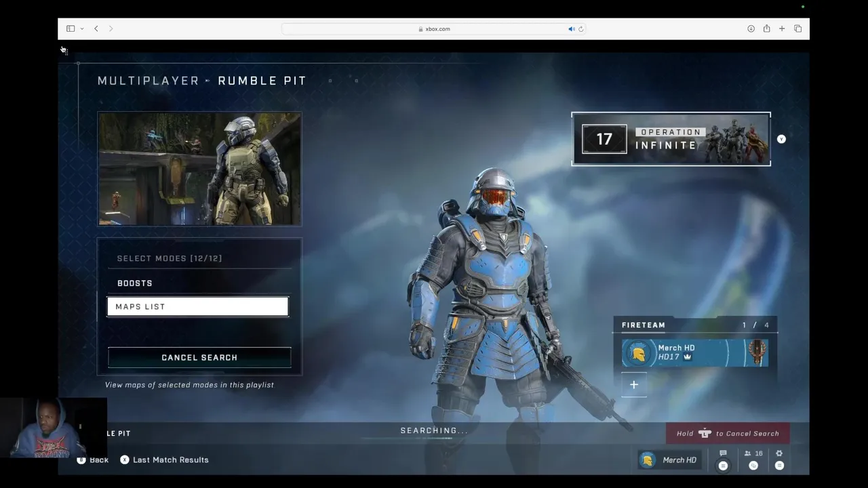The image size is (868, 488).
Task: Open Merch HD fireteam player card
Action: 695,353
